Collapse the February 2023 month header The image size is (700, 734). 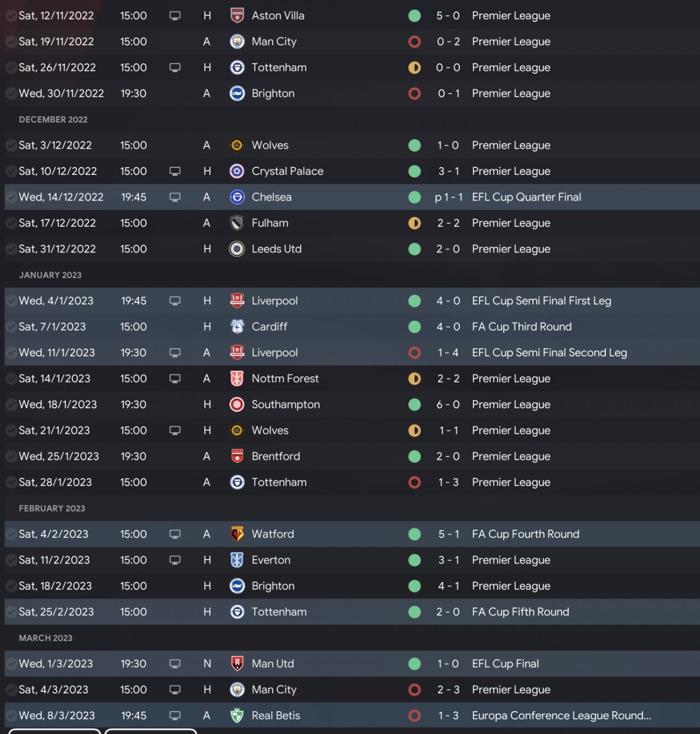(x=52, y=508)
